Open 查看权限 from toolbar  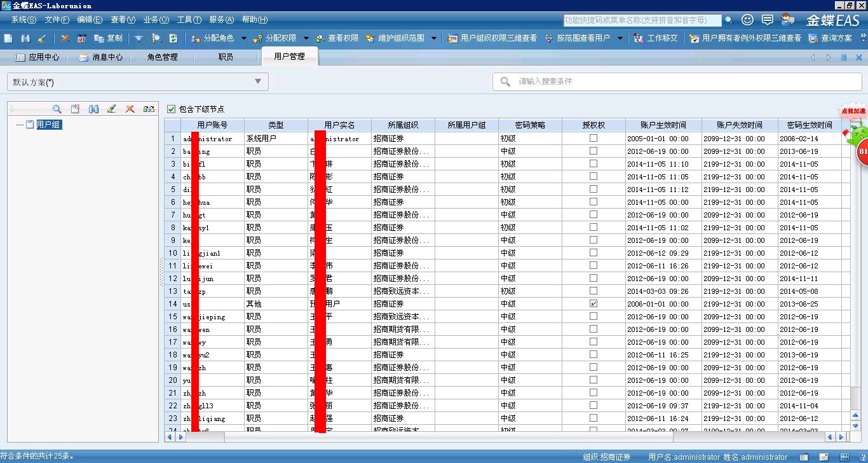click(337, 38)
